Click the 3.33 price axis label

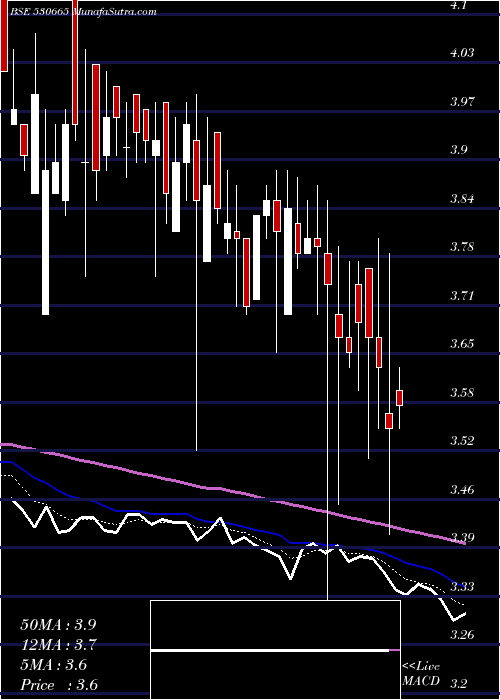[462, 587]
